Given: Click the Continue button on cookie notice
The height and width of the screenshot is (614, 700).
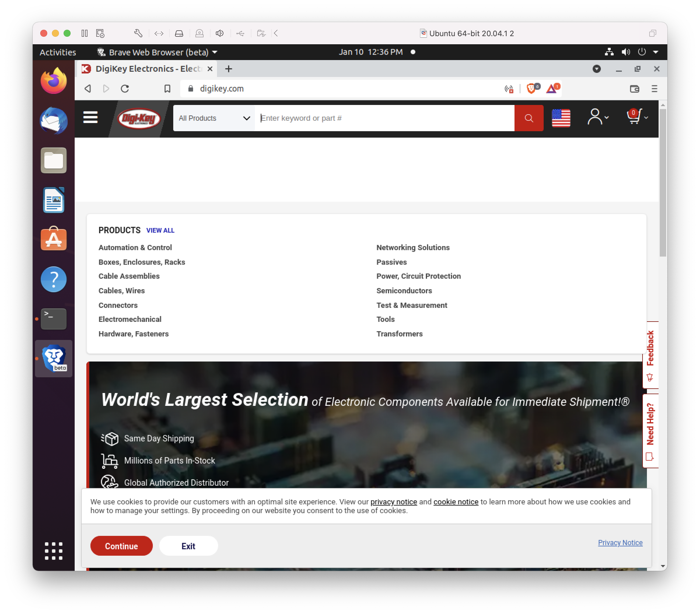Looking at the screenshot, I should pos(121,546).
